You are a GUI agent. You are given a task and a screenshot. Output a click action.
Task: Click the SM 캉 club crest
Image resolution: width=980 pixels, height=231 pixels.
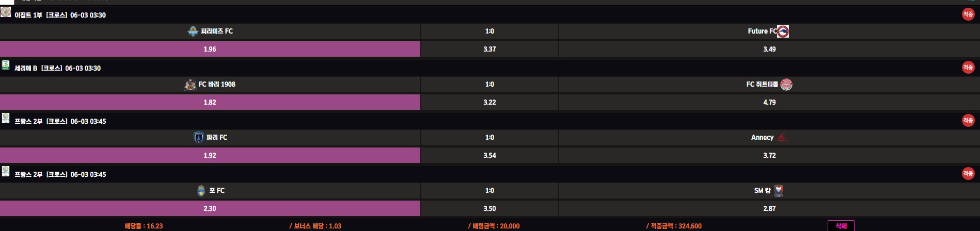pos(779,191)
